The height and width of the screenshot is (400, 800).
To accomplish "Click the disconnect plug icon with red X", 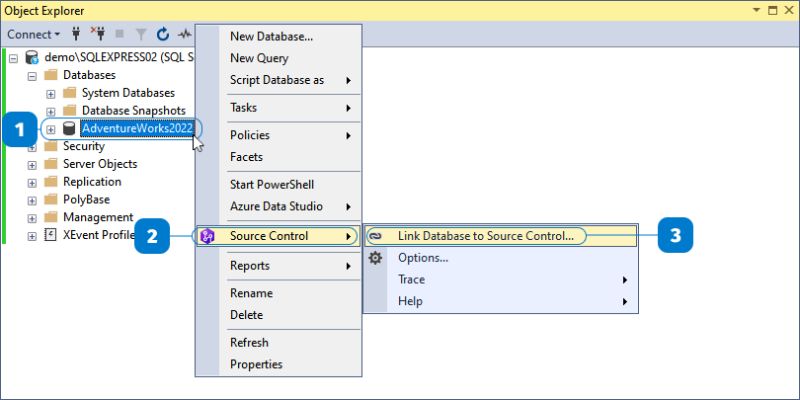I will coord(97,34).
